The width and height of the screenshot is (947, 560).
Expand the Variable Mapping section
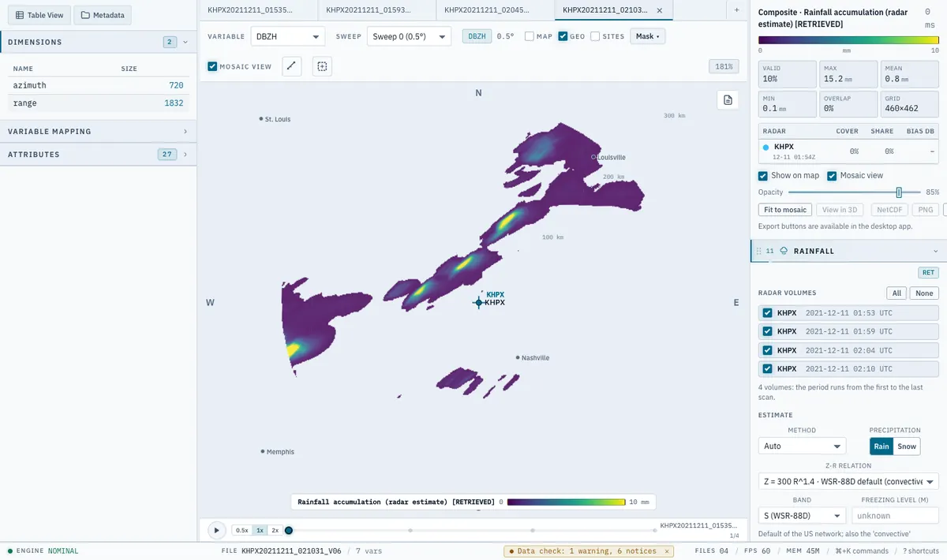coord(98,132)
